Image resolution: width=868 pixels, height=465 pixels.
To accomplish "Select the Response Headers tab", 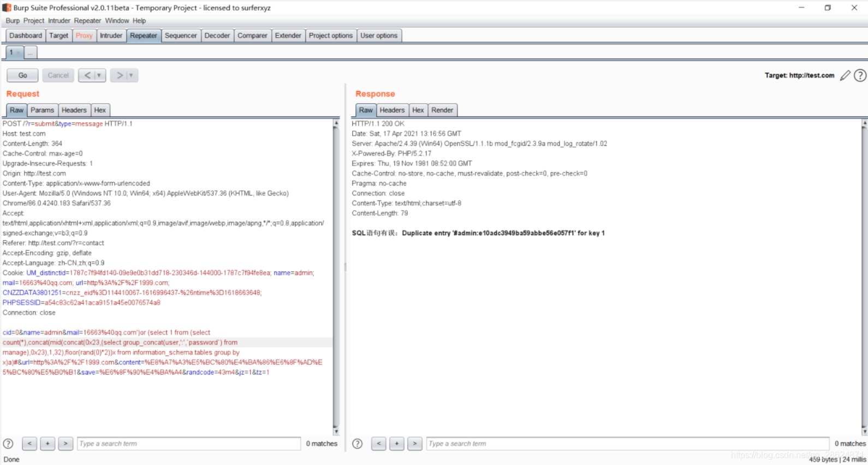I will [x=392, y=110].
